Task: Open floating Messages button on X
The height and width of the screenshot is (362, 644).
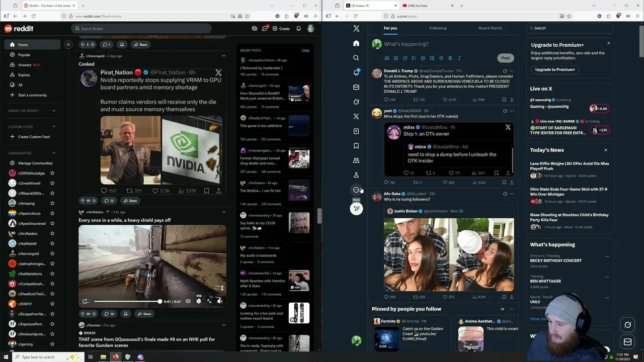Action: point(627,342)
